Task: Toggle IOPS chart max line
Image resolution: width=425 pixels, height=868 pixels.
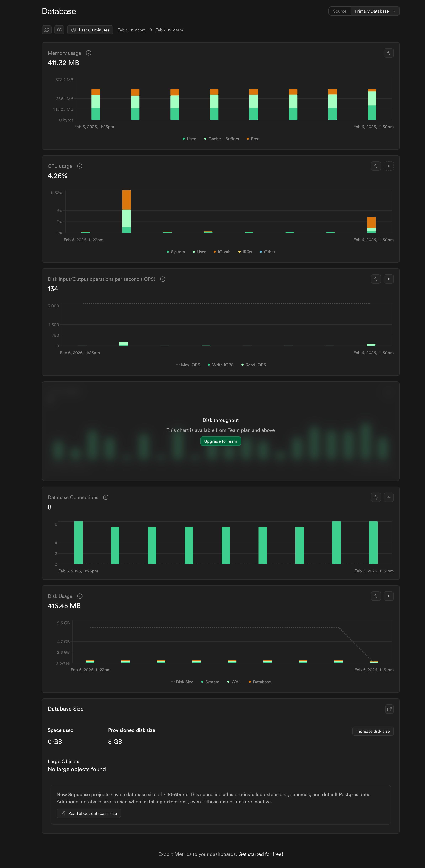Action: coord(389,279)
